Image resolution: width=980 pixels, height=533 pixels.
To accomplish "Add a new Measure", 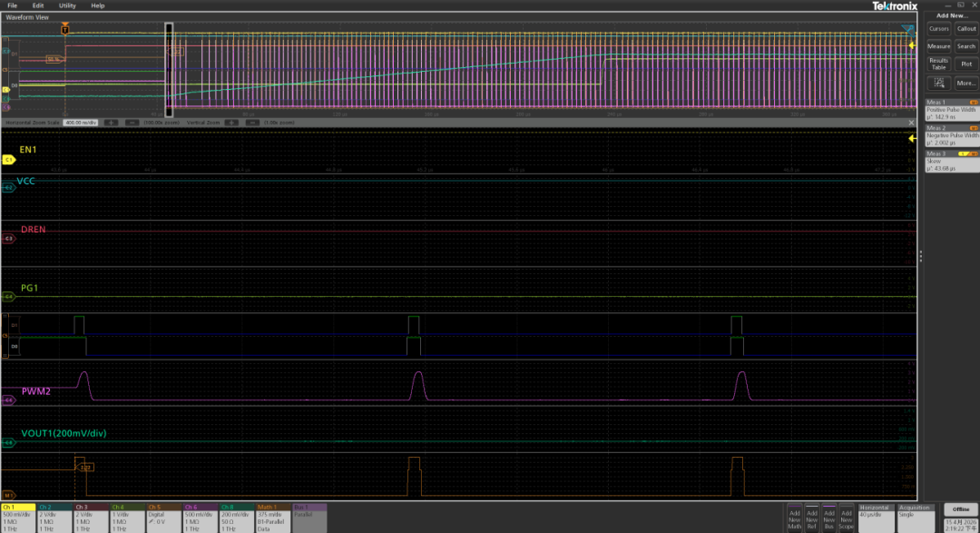I will pos(938,46).
